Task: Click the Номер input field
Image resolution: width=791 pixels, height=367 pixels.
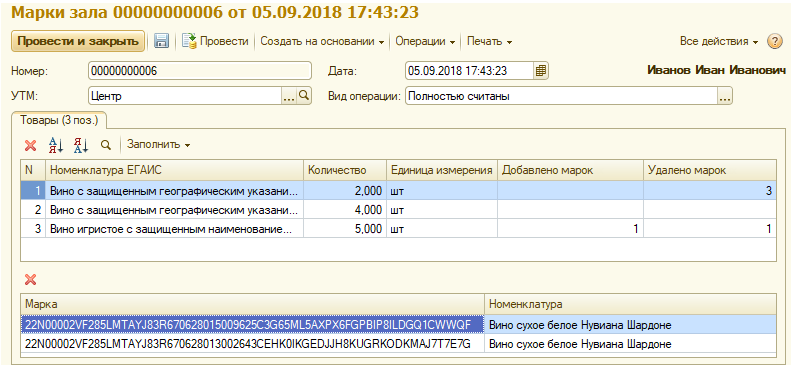Action: [x=200, y=71]
